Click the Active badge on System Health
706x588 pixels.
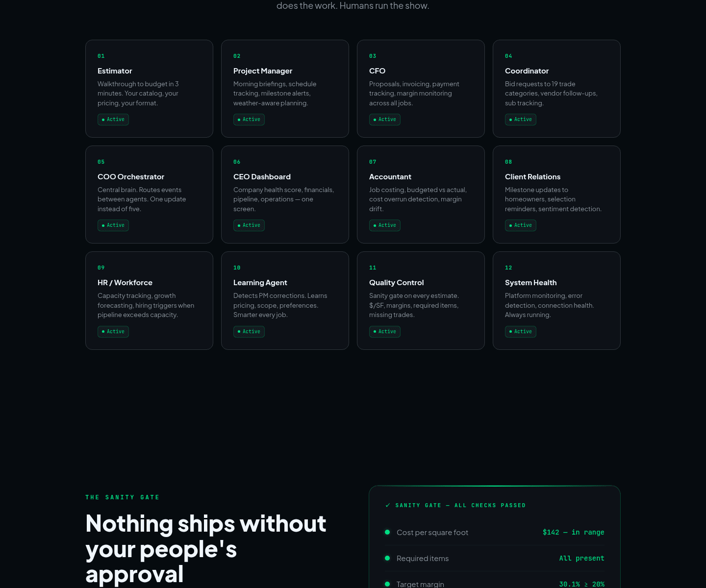tap(521, 332)
